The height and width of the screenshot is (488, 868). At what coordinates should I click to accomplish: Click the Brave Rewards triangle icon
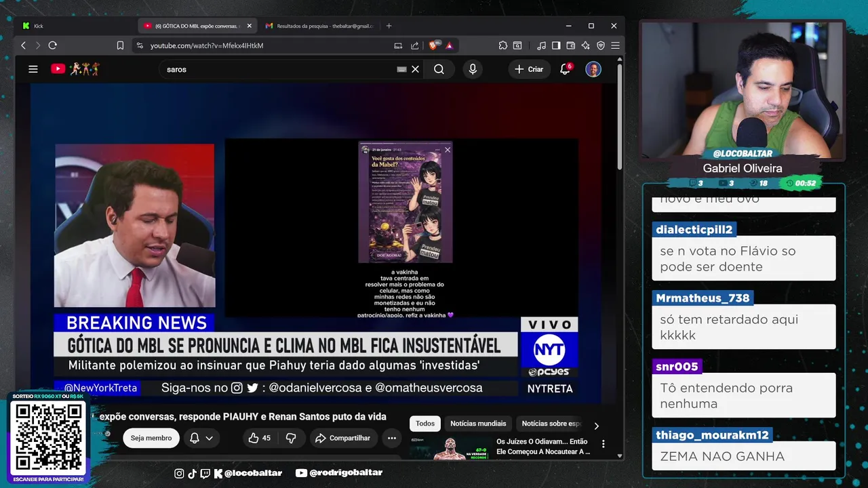click(449, 45)
